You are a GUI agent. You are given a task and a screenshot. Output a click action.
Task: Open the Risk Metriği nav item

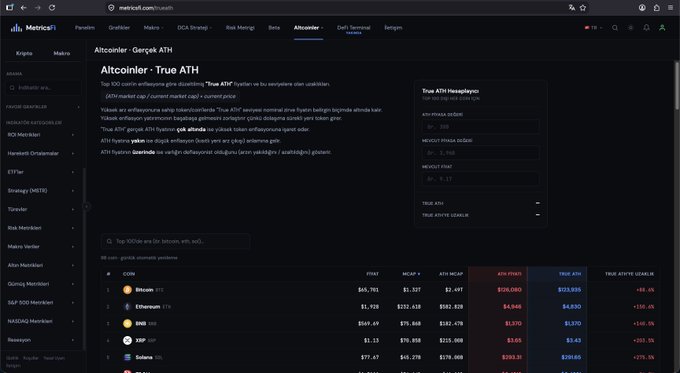[240, 28]
